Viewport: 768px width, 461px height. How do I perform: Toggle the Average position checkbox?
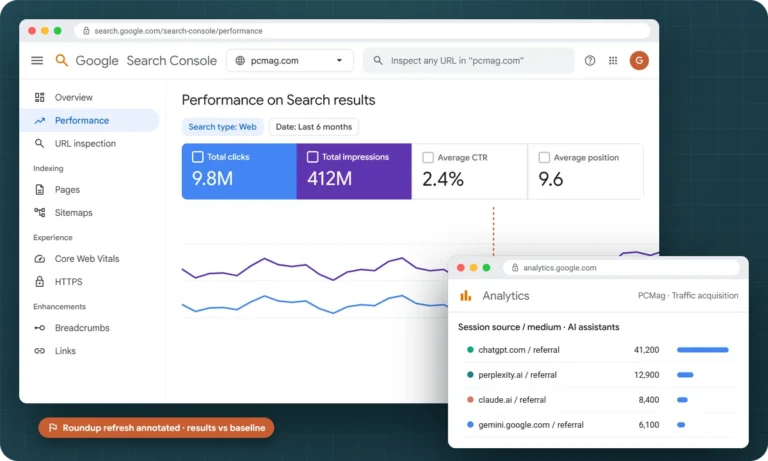click(544, 157)
